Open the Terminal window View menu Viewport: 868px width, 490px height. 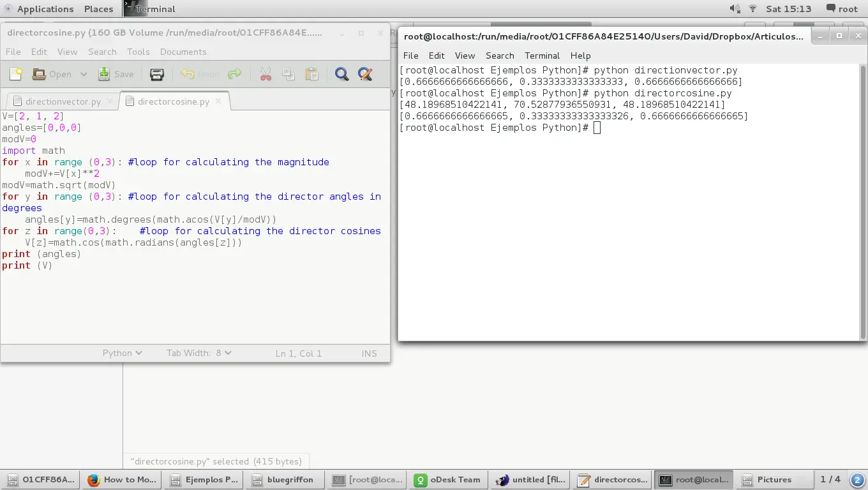465,56
